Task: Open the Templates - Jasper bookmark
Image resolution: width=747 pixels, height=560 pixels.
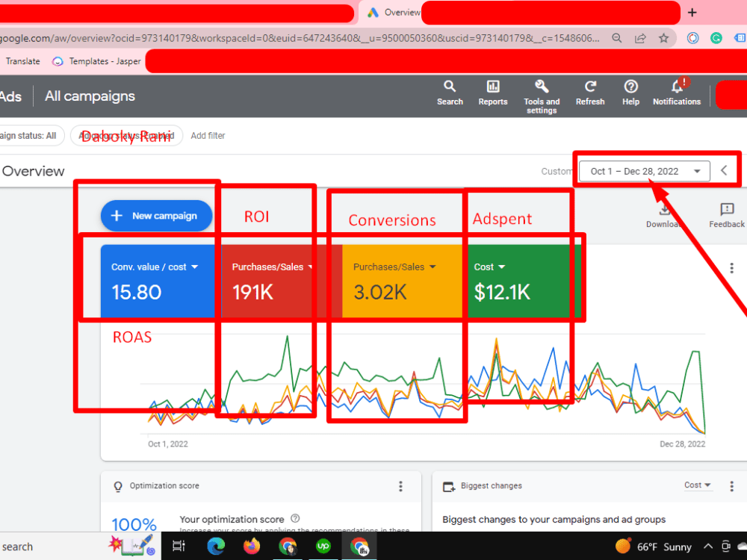Action: click(96, 61)
